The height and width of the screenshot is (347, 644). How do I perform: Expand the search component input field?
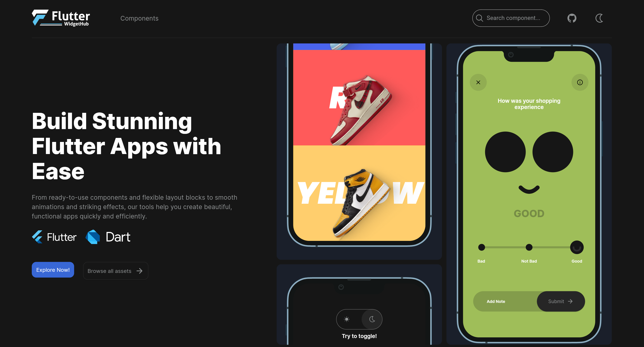coord(511,18)
